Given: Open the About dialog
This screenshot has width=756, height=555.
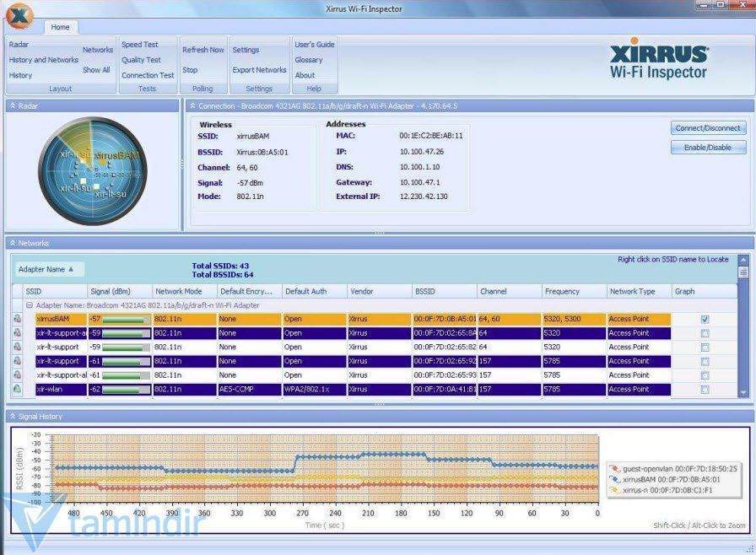Looking at the screenshot, I should (x=305, y=75).
